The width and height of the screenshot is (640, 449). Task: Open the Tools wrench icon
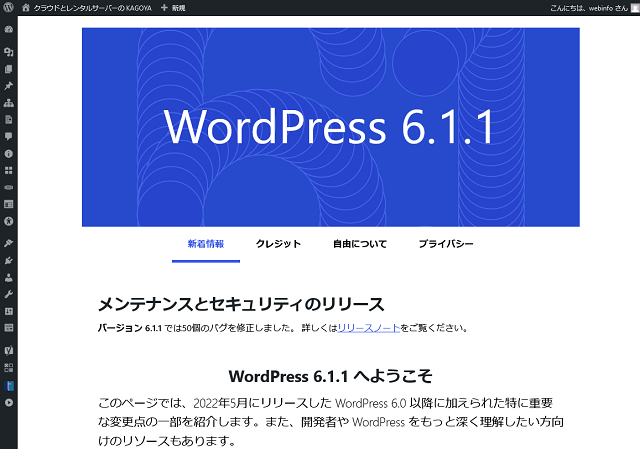coord(8,294)
